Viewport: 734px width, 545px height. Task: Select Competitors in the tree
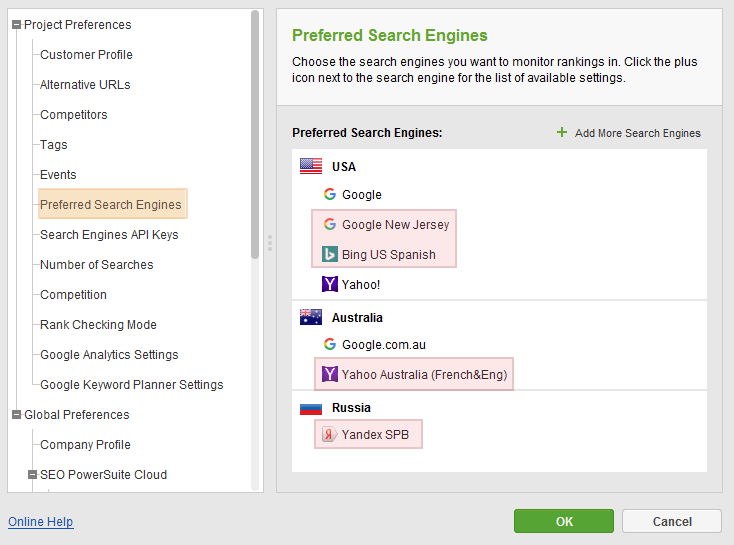(x=73, y=115)
